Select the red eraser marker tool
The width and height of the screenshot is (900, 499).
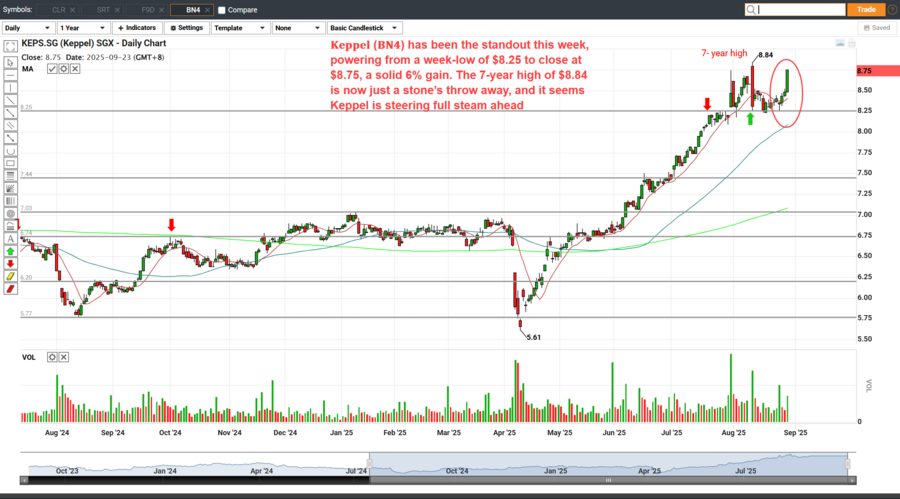(x=10, y=289)
